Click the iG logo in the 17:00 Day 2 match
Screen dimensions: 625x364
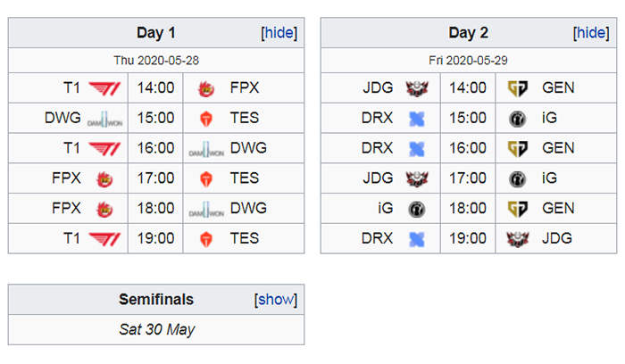[x=517, y=178]
